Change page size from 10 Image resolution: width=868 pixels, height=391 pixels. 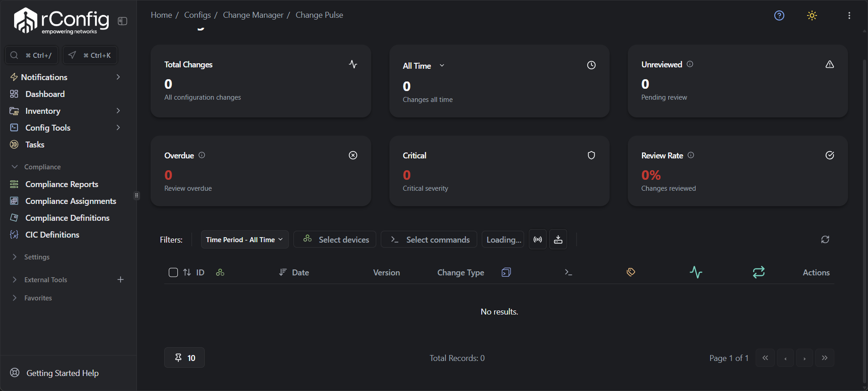184,357
